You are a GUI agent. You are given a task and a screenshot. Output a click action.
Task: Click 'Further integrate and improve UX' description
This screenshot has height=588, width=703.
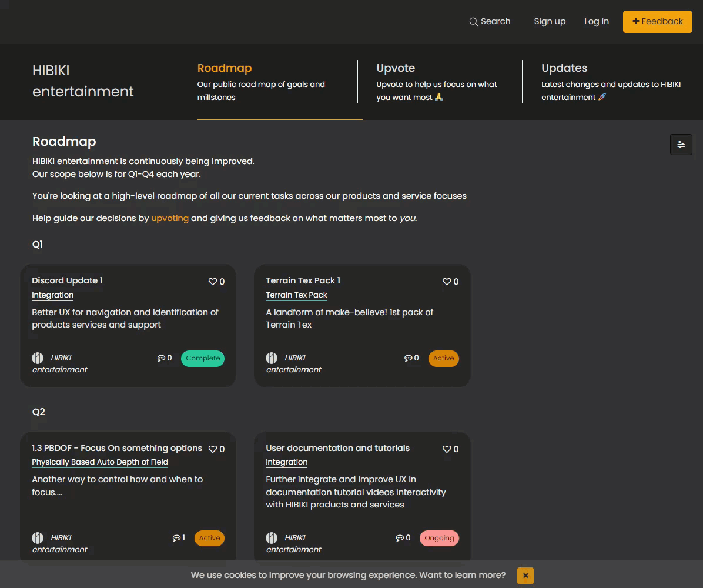tap(356, 492)
